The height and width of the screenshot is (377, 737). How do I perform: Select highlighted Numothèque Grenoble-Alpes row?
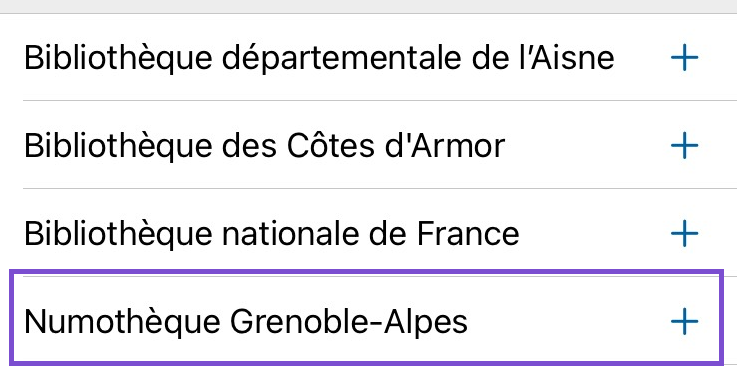pyautogui.click(x=367, y=317)
